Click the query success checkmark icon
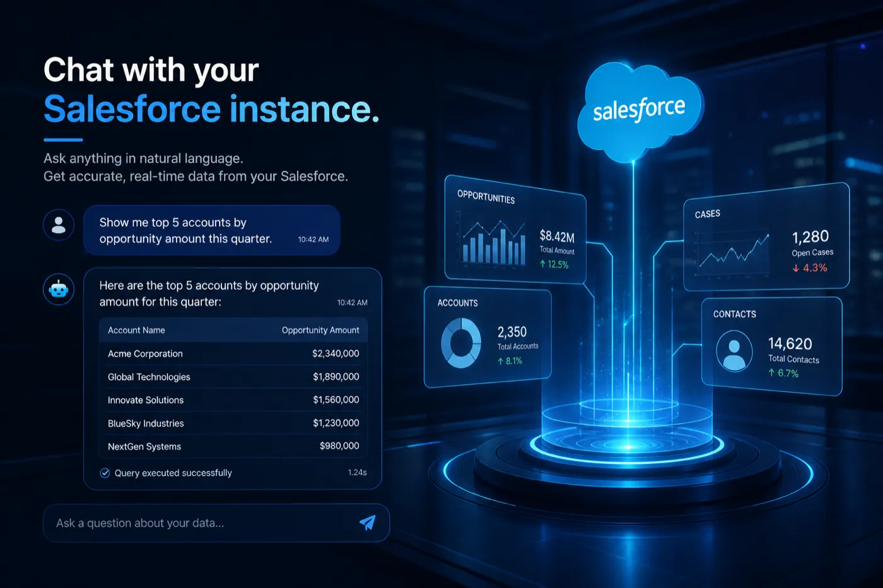 tap(105, 473)
